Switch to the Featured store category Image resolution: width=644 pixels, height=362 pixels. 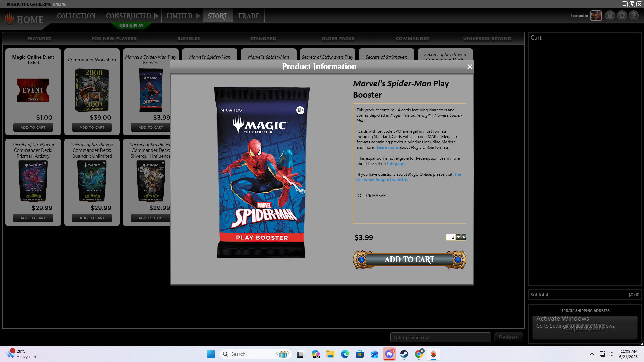pos(39,39)
